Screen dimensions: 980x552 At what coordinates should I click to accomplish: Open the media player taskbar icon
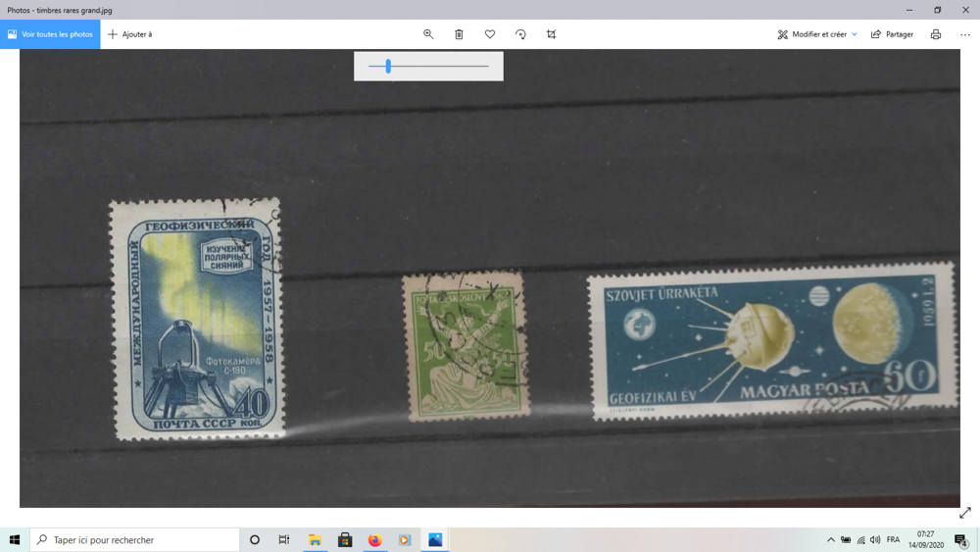click(405, 539)
